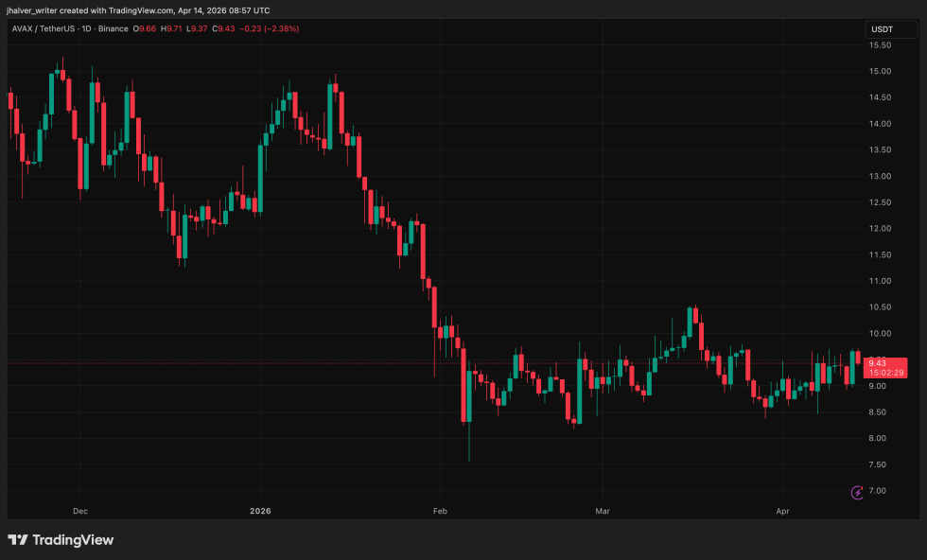
Task: Click the Apr time axis label
Action: pos(782,511)
